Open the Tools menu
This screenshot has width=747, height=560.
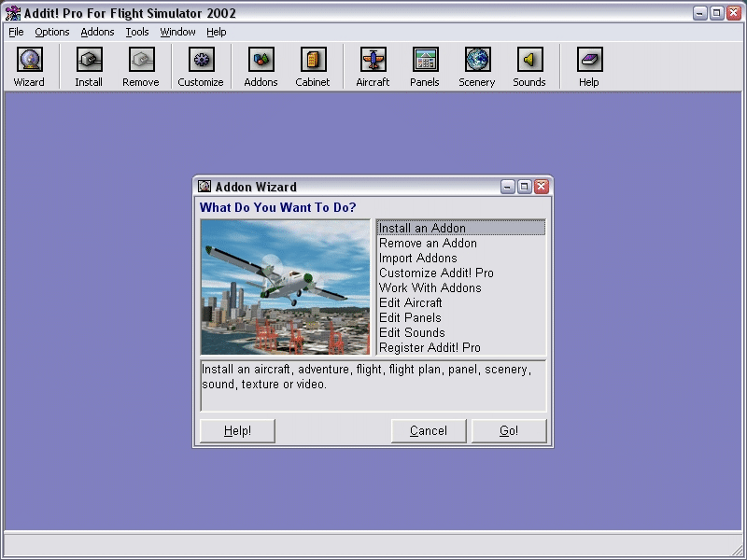pyautogui.click(x=137, y=32)
